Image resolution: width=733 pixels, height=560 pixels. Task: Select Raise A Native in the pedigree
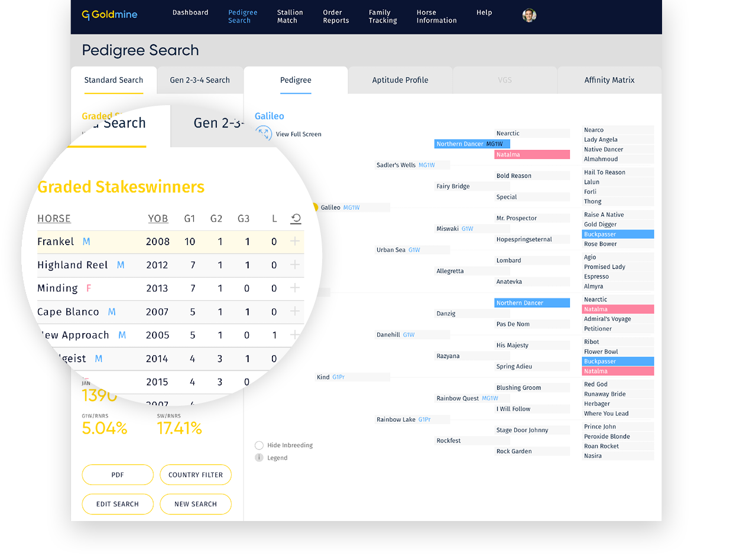(x=618, y=215)
